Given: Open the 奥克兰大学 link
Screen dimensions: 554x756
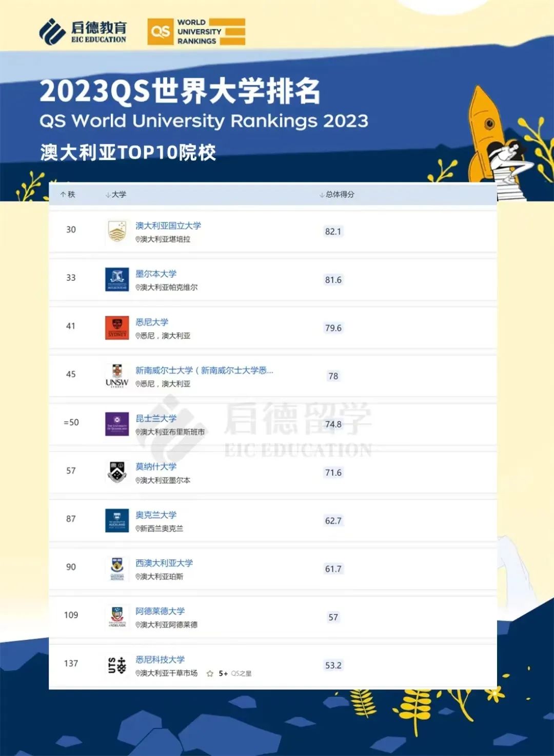Looking at the screenshot, I should pos(156,515).
